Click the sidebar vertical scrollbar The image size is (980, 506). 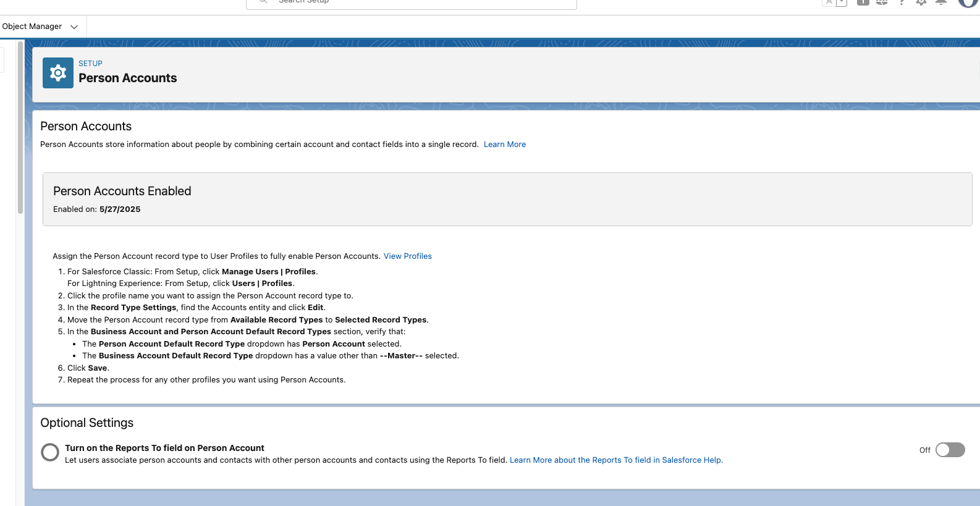click(x=20, y=127)
